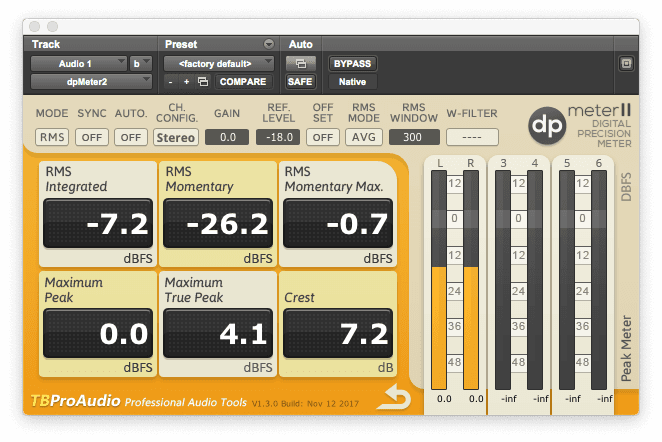Toggle the AUTO. OFF switch
The height and width of the screenshot is (442, 662).
pyautogui.click(x=130, y=137)
